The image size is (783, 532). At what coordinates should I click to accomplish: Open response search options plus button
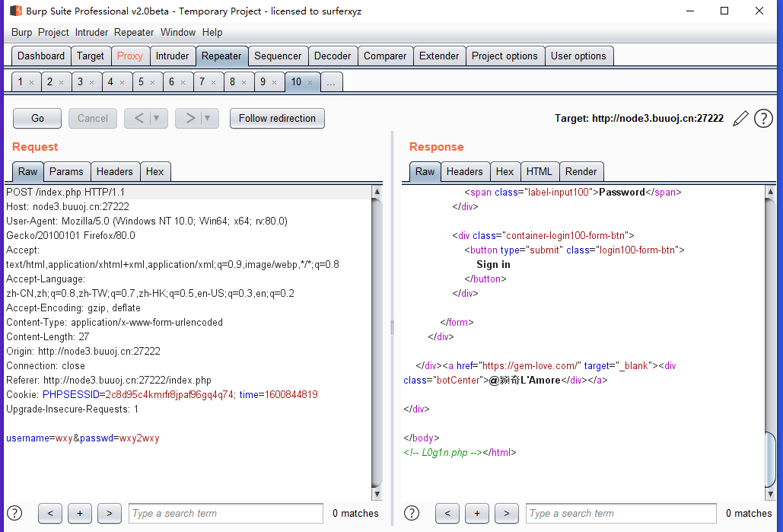477,513
